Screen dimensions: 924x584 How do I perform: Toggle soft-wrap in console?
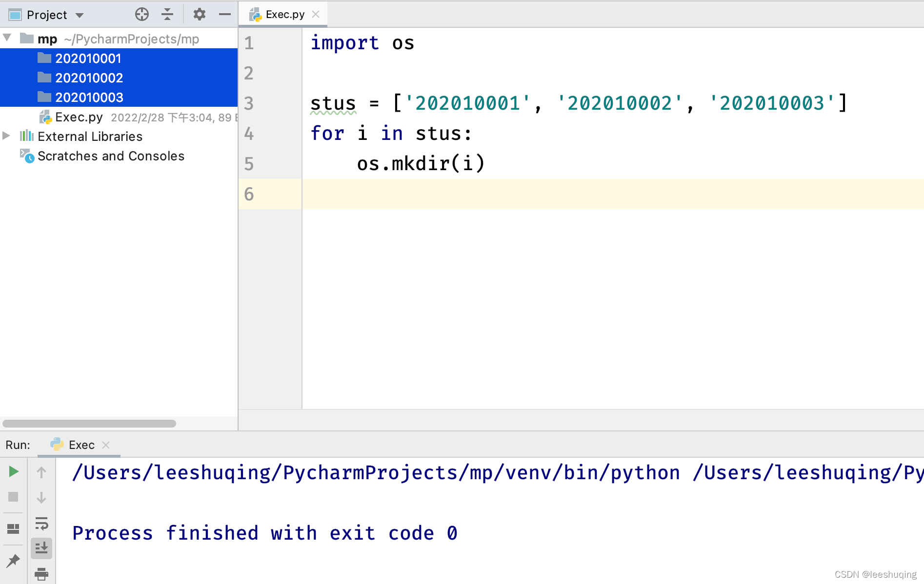[x=41, y=524]
